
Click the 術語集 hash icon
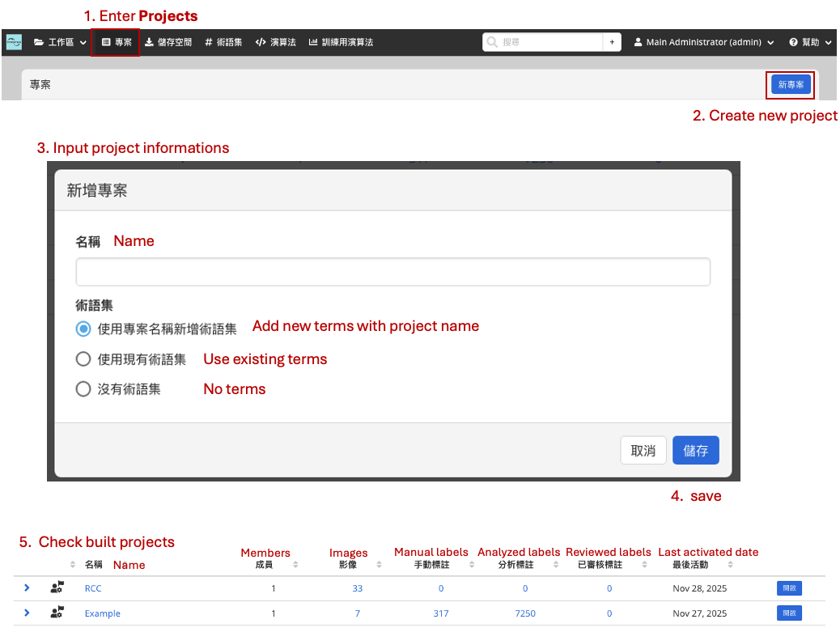pos(209,42)
